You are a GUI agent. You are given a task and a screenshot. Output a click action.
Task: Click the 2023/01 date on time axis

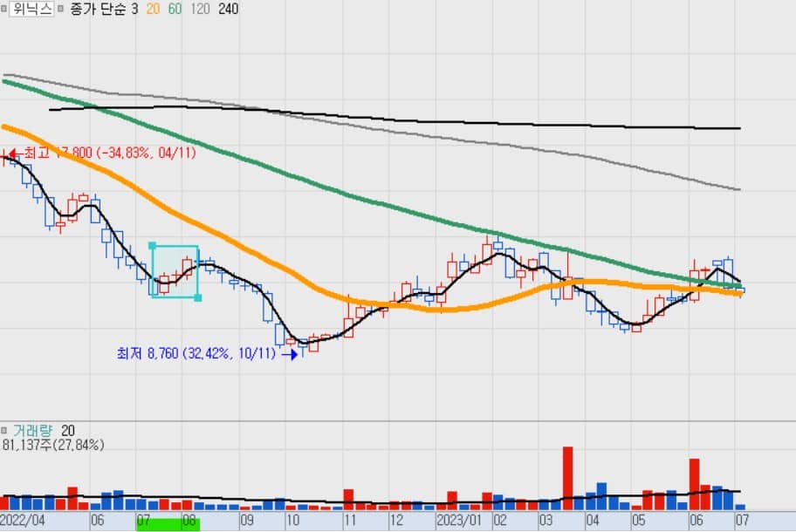[x=459, y=521]
